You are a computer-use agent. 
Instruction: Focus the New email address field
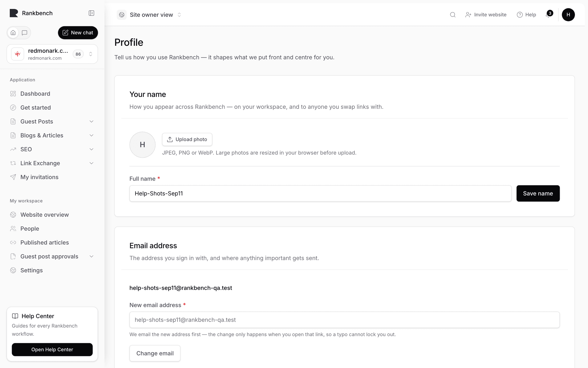[x=344, y=320]
